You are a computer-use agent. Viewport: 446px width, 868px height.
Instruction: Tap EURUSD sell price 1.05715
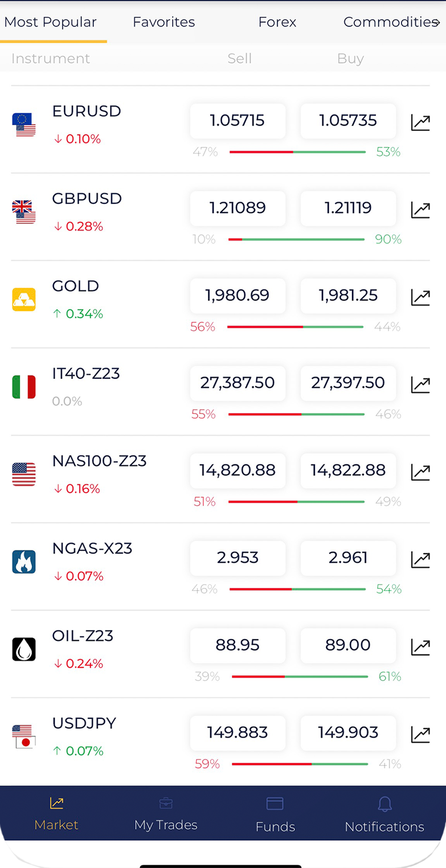pos(238,121)
